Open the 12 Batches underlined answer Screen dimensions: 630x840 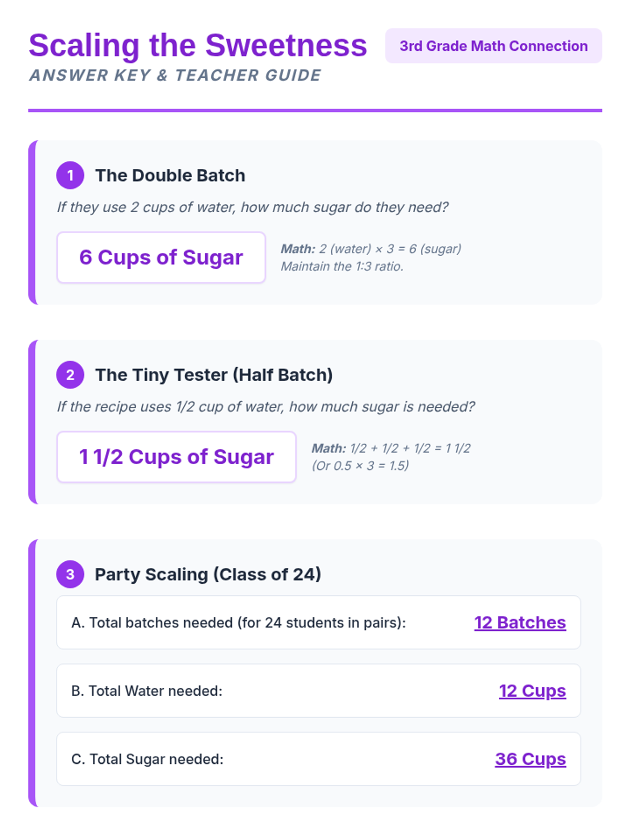click(520, 623)
